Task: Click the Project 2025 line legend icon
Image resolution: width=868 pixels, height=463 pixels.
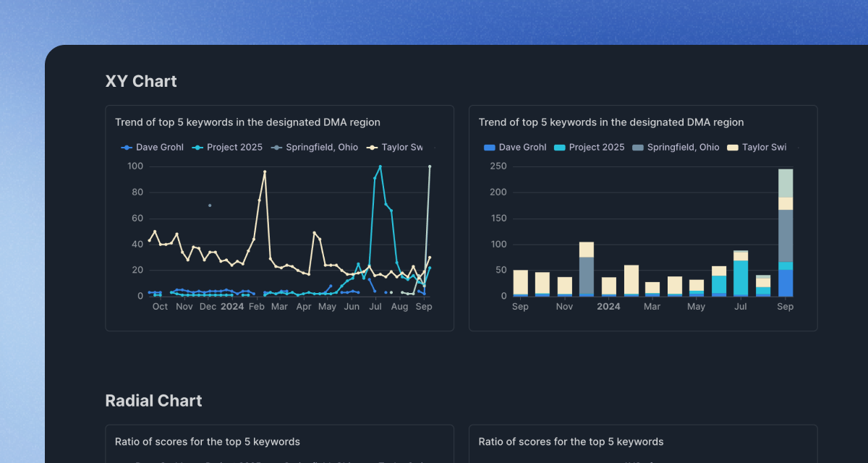Action: click(x=196, y=147)
